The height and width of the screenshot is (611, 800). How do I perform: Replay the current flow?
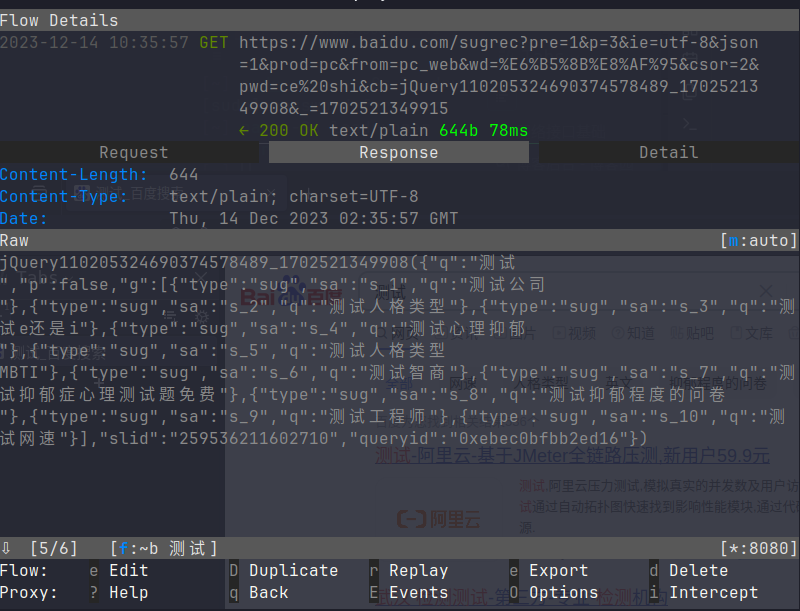click(x=417, y=570)
